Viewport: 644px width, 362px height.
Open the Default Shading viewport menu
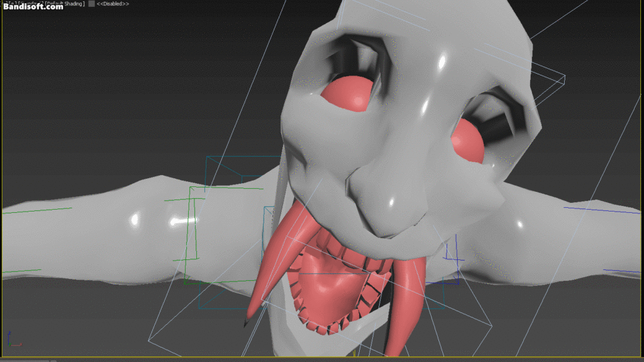(x=65, y=4)
